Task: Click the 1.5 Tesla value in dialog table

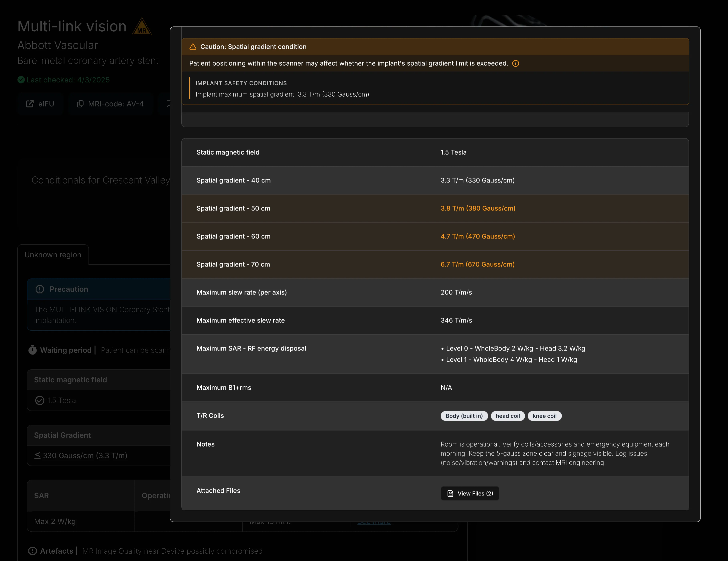Action: click(x=454, y=152)
